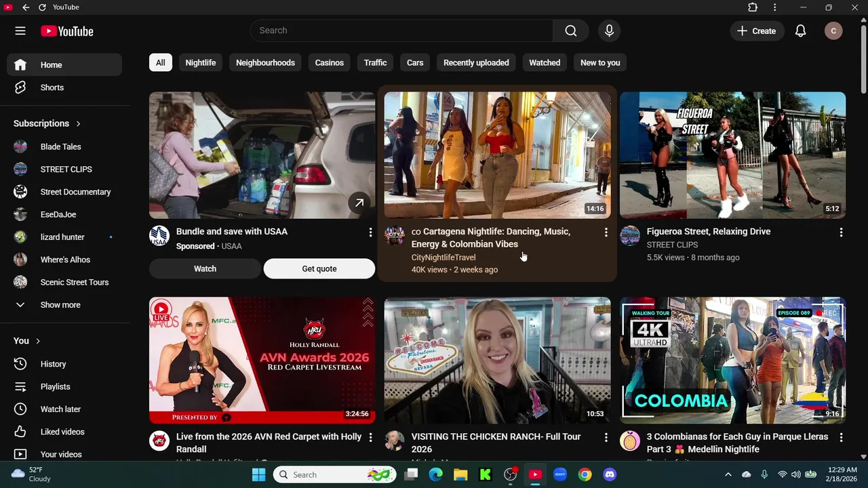Show hidden system tray icons
Image resolution: width=868 pixels, height=488 pixels.
(728, 474)
